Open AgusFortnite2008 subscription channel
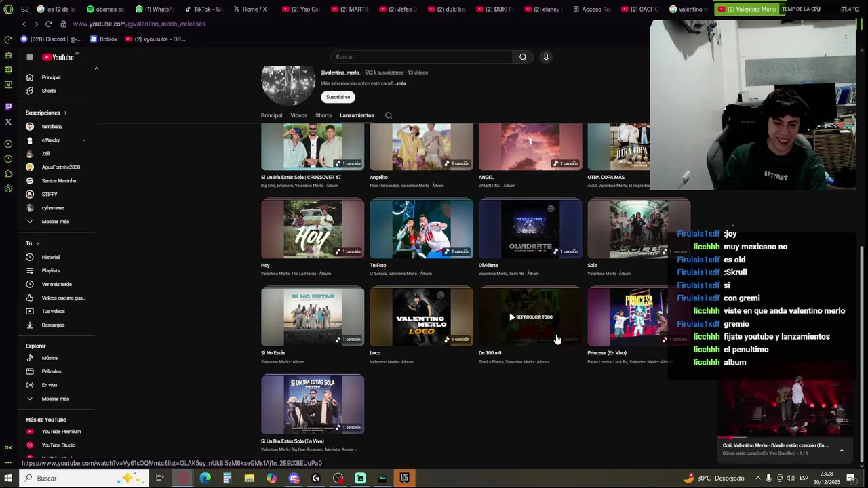Viewport: 868px width, 488px height. click(x=60, y=167)
